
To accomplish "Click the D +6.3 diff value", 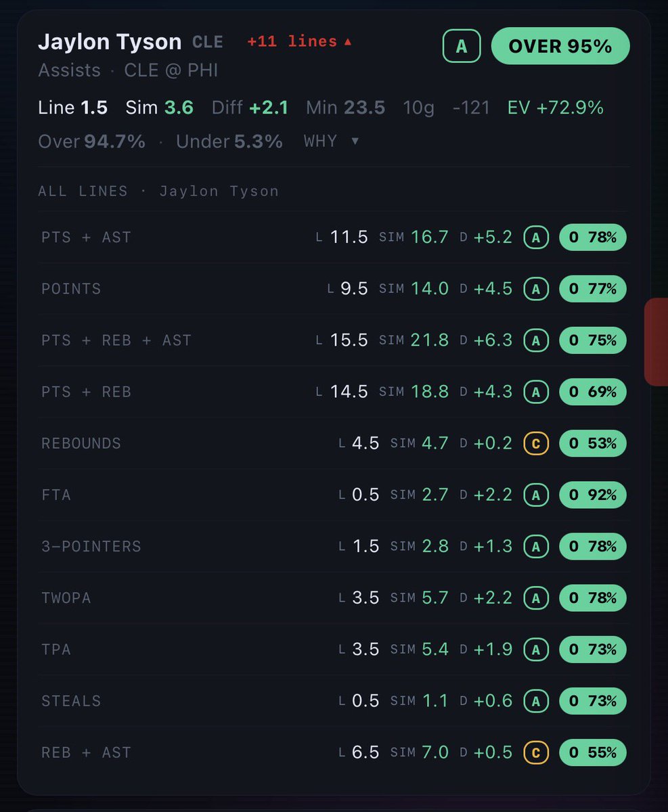I will click(486, 340).
